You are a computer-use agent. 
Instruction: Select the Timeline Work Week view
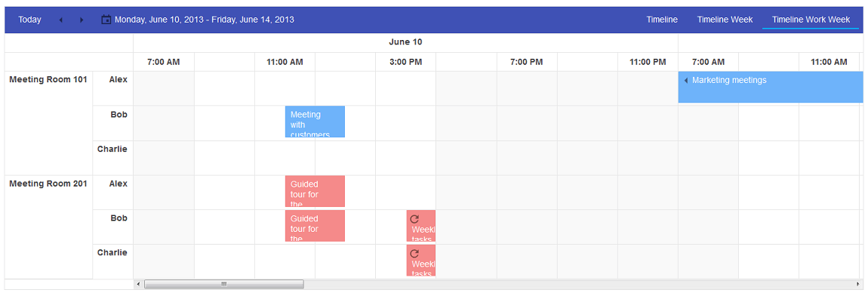(x=811, y=20)
